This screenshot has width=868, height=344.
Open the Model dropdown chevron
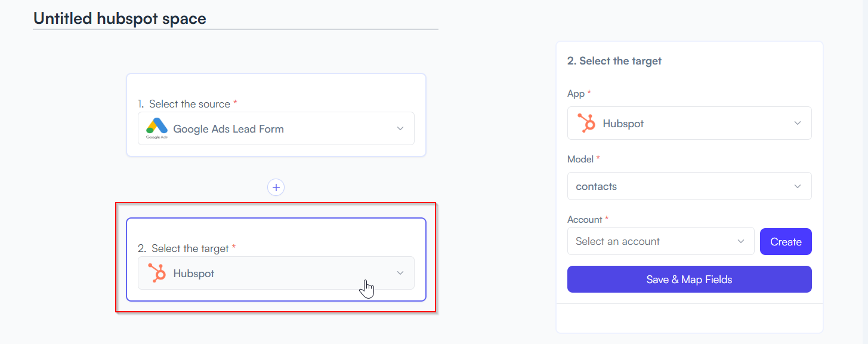pos(798,186)
